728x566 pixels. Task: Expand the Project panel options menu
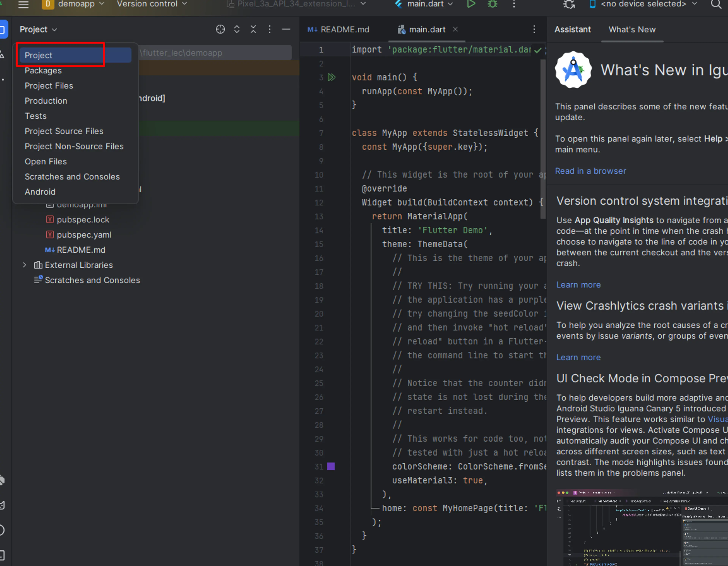(x=269, y=29)
